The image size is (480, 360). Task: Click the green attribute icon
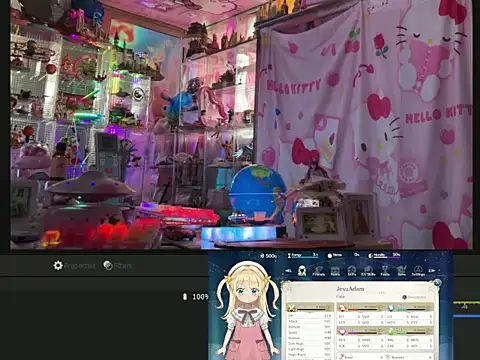(391, 331)
